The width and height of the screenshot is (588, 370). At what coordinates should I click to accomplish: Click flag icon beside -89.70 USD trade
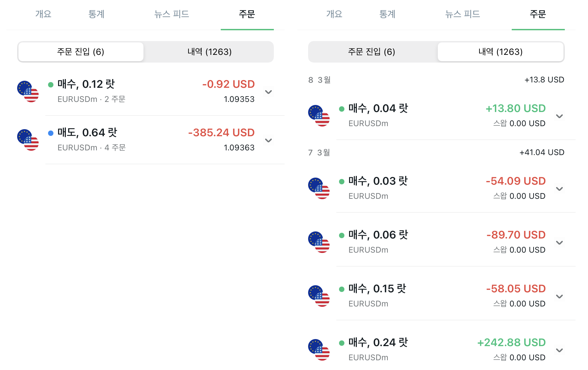319,242
